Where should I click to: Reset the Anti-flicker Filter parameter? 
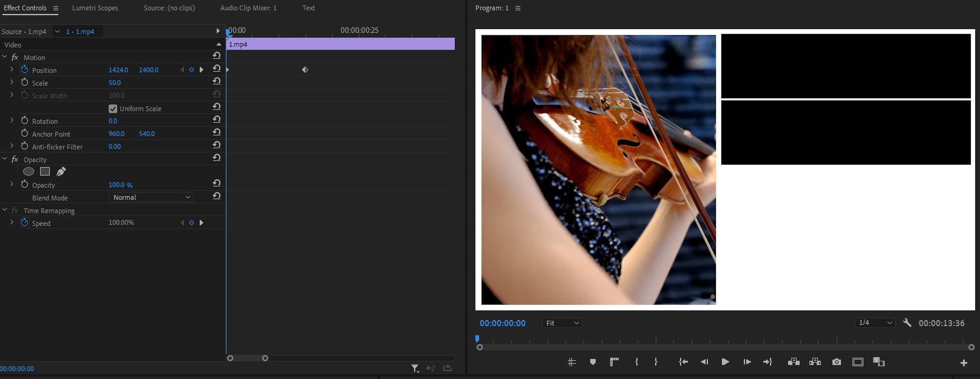(217, 145)
